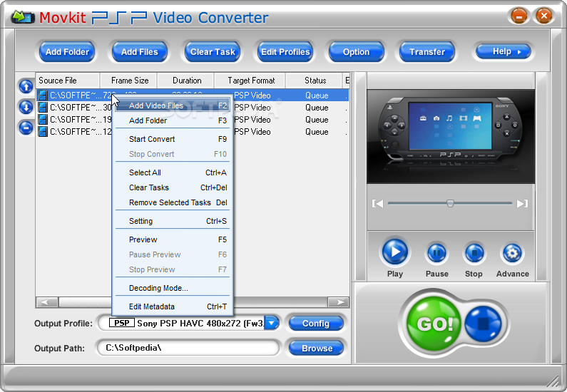
Task: Choose Edit Metadata from context menu
Action: (172, 306)
